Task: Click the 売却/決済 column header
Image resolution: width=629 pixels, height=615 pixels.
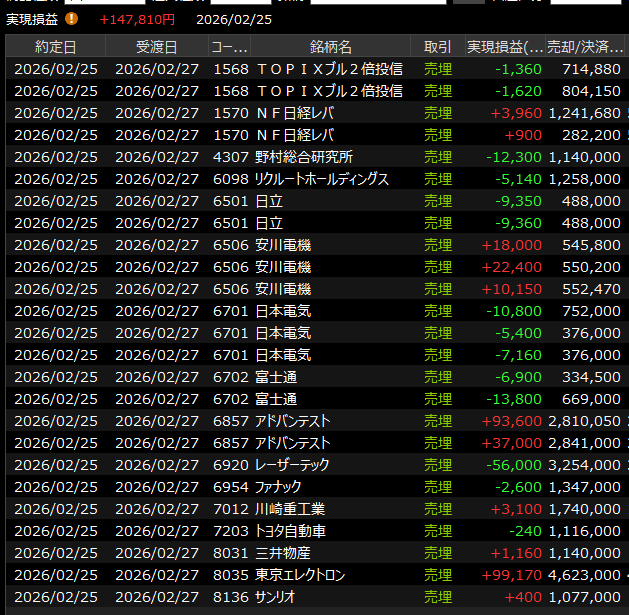Action: pyautogui.click(x=585, y=47)
